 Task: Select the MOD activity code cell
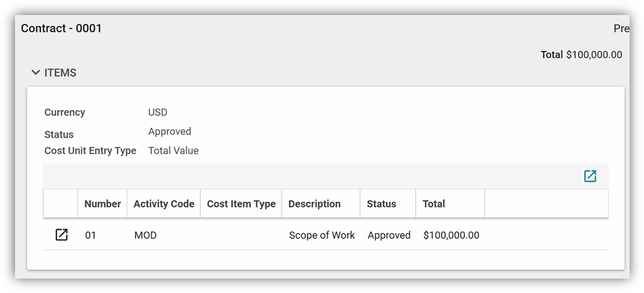145,235
